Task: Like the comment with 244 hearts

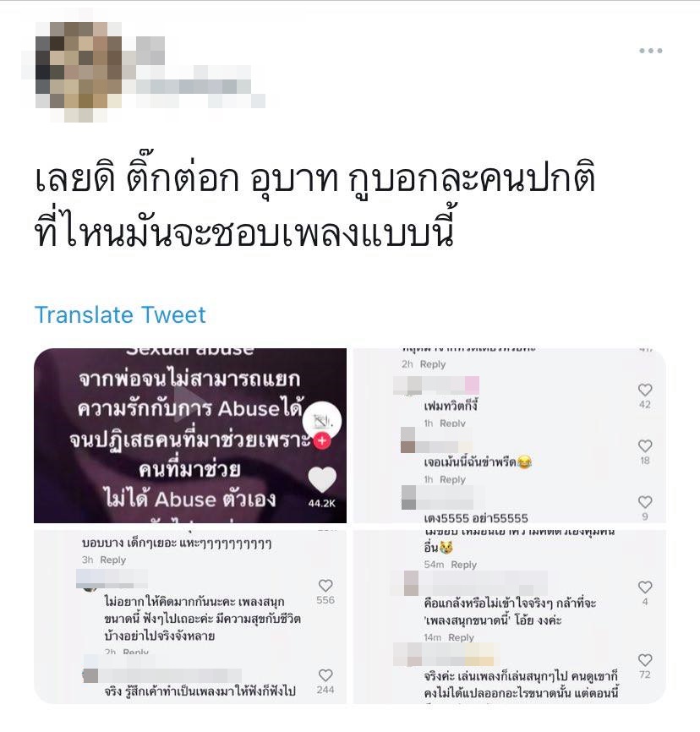Action: tap(325, 675)
